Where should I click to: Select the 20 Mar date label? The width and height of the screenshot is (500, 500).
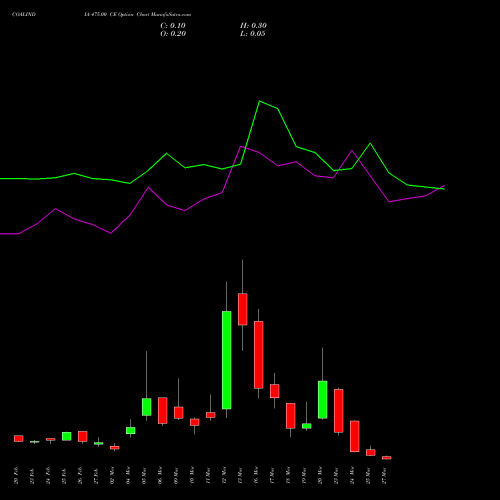pyautogui.click(x=320, y=476)
